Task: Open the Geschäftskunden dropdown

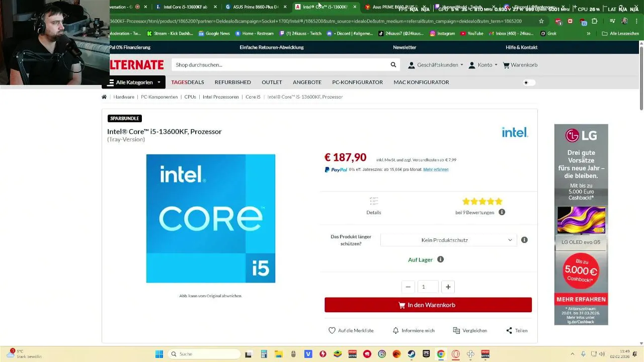Action: 436,65
